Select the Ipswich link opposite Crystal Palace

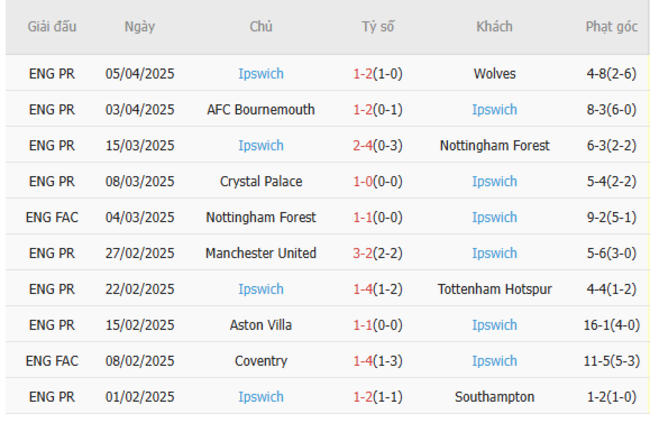494,181
